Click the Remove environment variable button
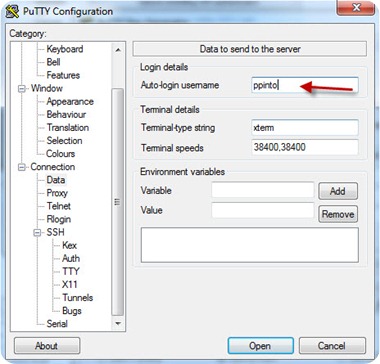 point(338,214)
